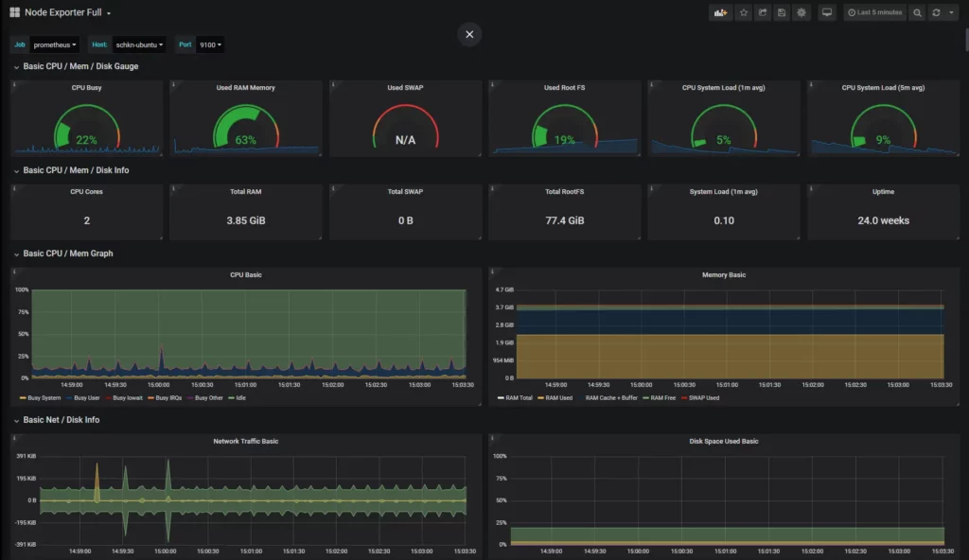Viewport: 969px width, 560px height.
Task: Open the Job prometheus dropdown
Action: 52,44
